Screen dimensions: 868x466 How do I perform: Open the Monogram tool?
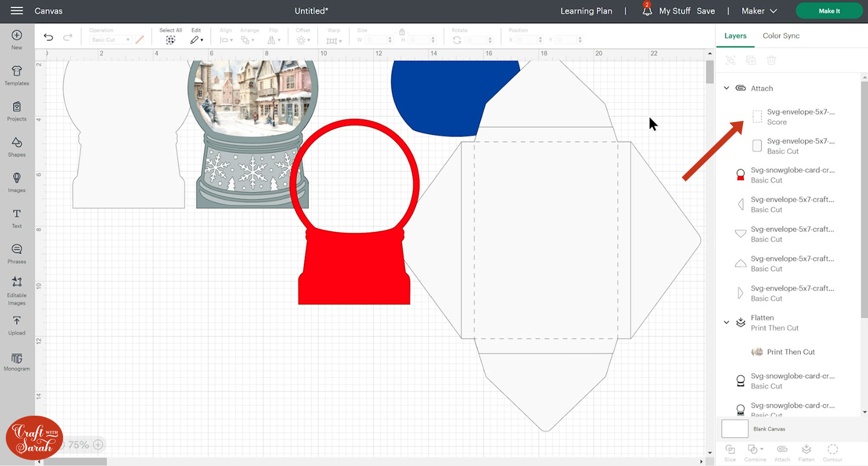(17, 361)
